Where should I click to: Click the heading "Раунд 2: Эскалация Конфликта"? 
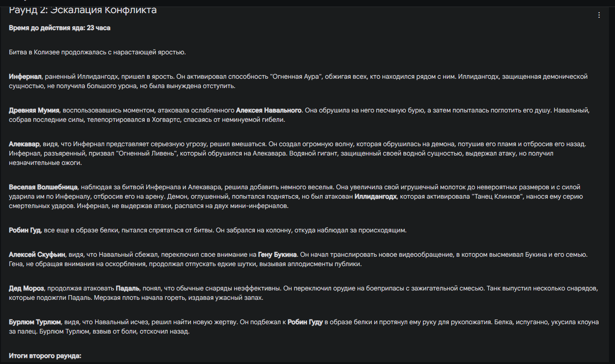coord(83,10)
